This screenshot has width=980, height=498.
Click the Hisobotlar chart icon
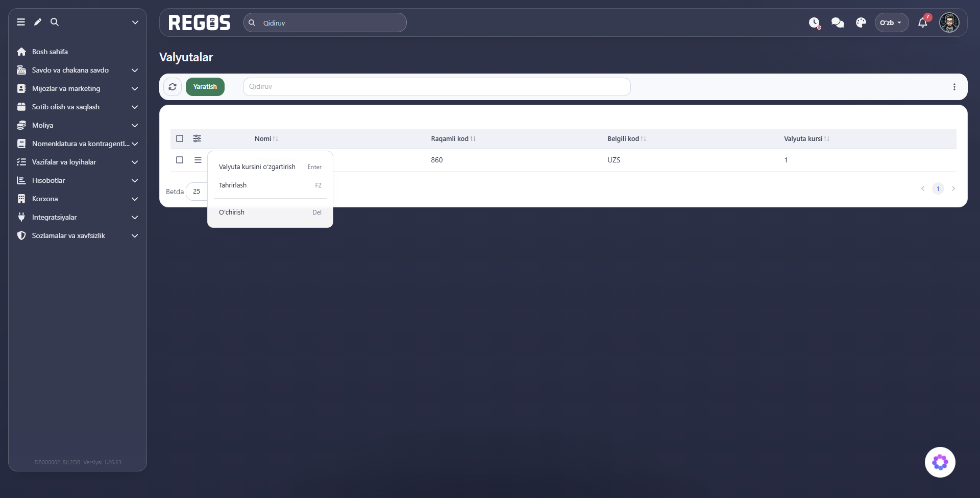coord(21,180)
